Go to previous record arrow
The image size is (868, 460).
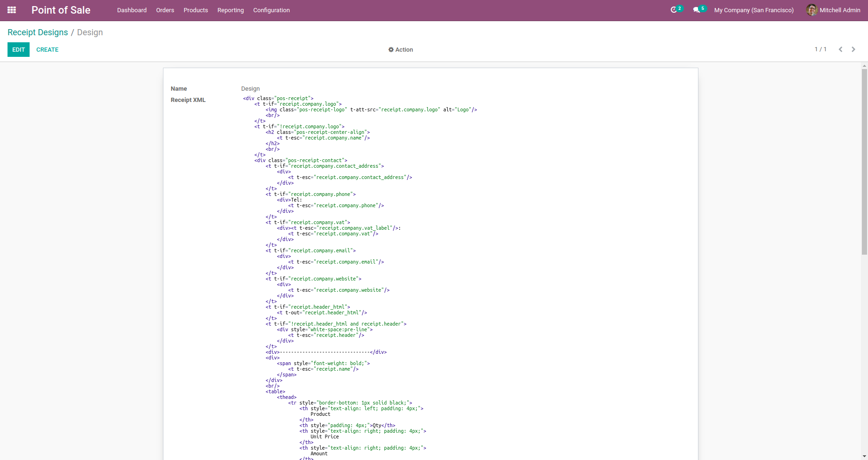840,49
